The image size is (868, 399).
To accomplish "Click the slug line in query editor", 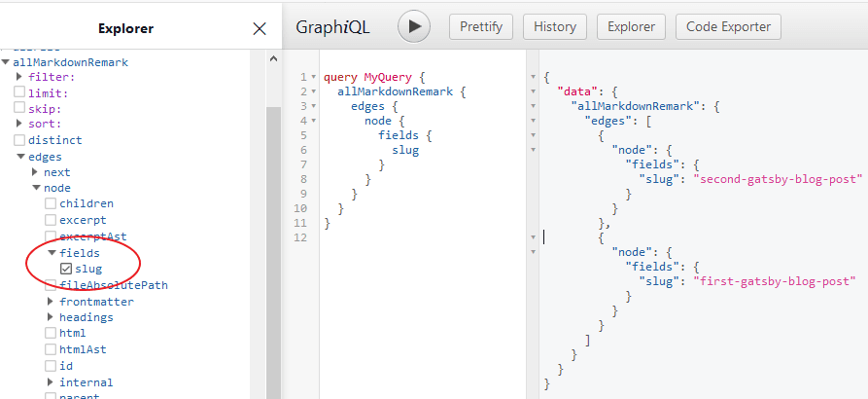I will [405, 150].
